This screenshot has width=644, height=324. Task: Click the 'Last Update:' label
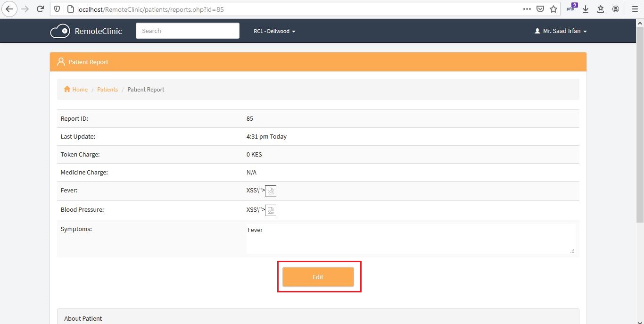pyautogui.click(x=78, y=136)
